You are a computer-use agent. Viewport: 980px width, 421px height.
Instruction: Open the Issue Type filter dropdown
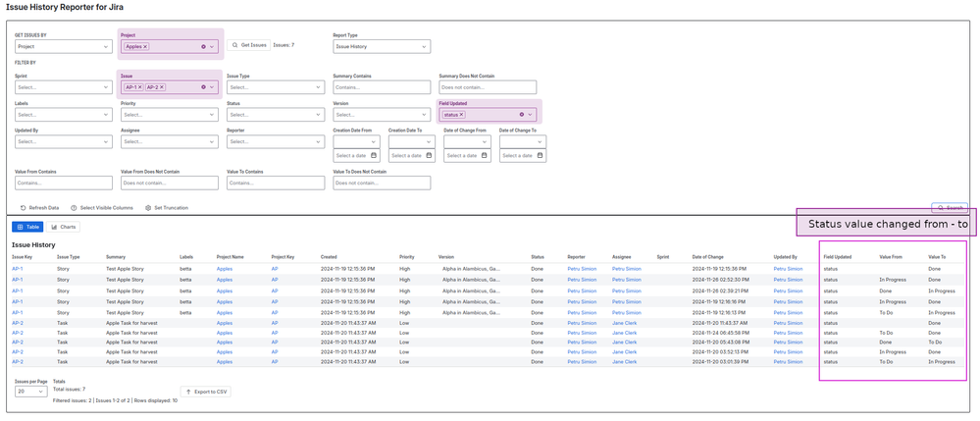coord(276,87)
